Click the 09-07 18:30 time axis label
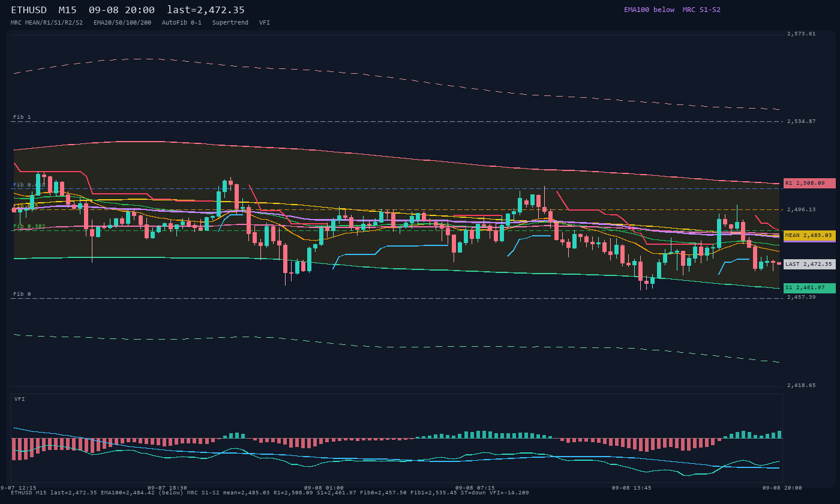This screenshot has width=840, height=504. [167, 488]
